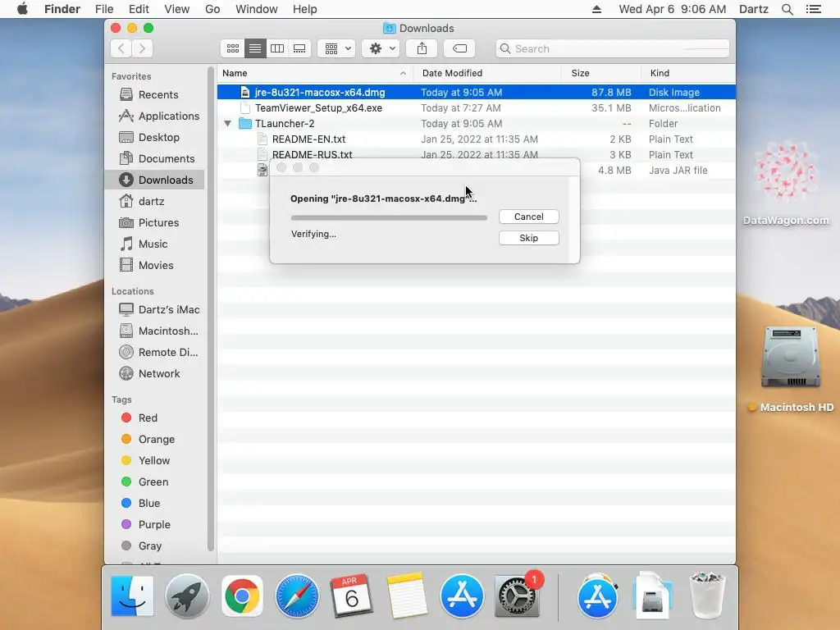Cancel opening the dmg file

529,217
